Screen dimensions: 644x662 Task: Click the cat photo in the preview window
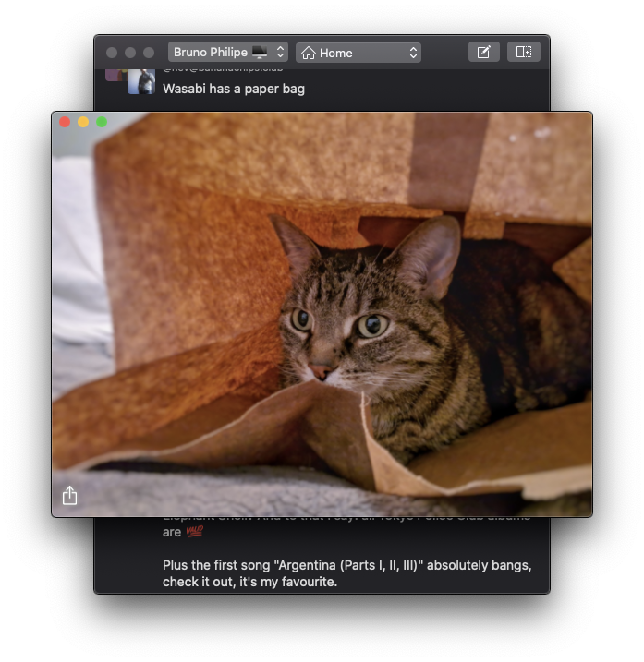322,314
